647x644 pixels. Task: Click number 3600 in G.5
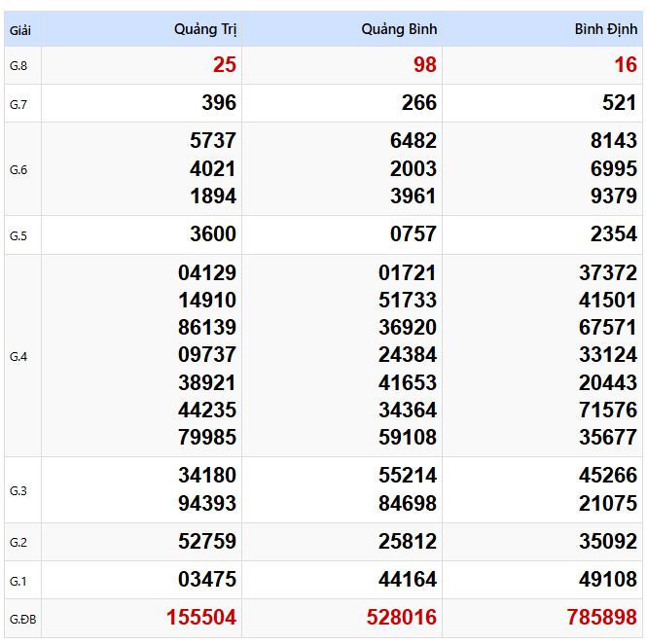coord(213,233)
